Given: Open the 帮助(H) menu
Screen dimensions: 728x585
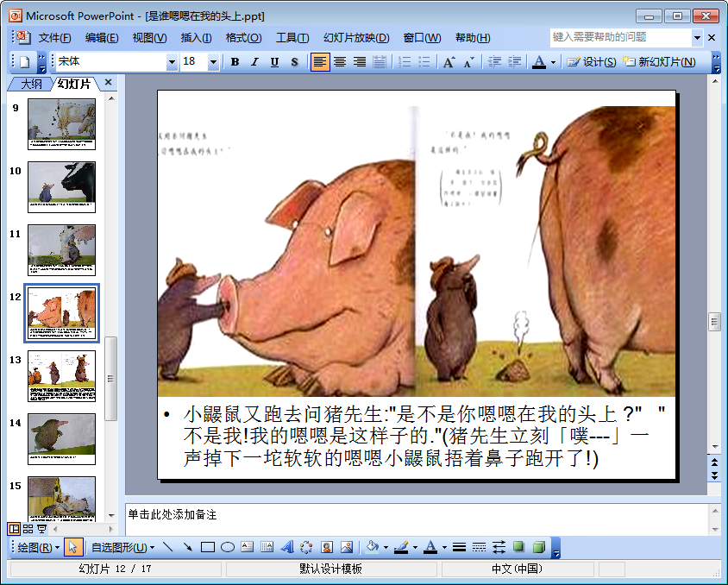Looking at the screenshot, I should point(473,38).
